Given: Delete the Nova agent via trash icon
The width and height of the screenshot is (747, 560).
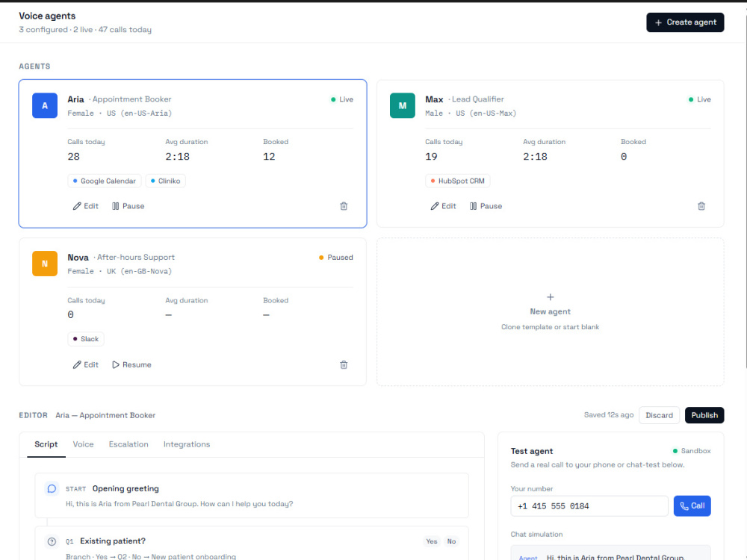Looking at the screenshot, I should [344, 365].
